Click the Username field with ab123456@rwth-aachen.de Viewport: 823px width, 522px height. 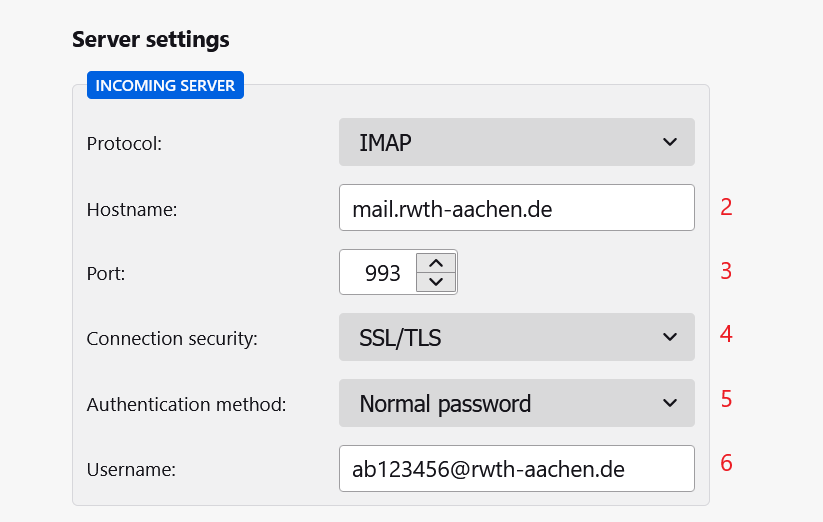point(516,468)
